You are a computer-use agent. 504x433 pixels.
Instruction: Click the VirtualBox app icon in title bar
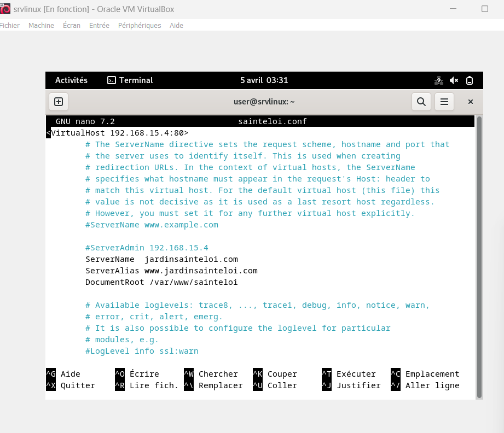point(5,9)
